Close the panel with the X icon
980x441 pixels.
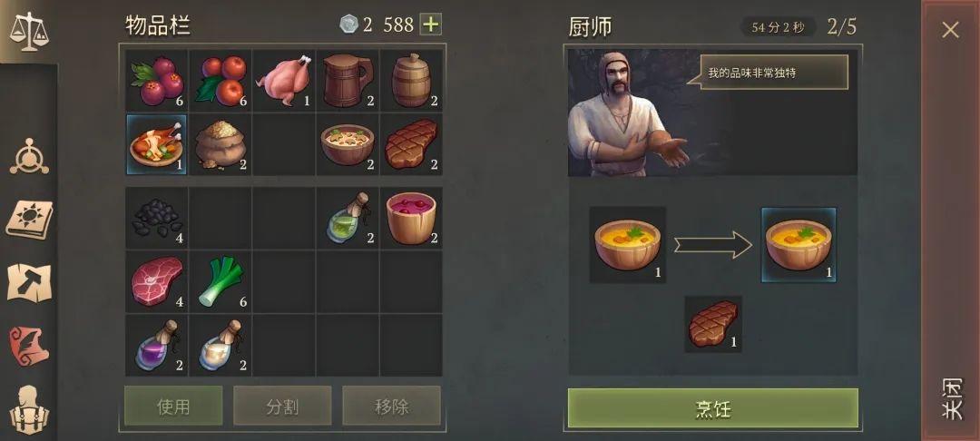[951, 29]
